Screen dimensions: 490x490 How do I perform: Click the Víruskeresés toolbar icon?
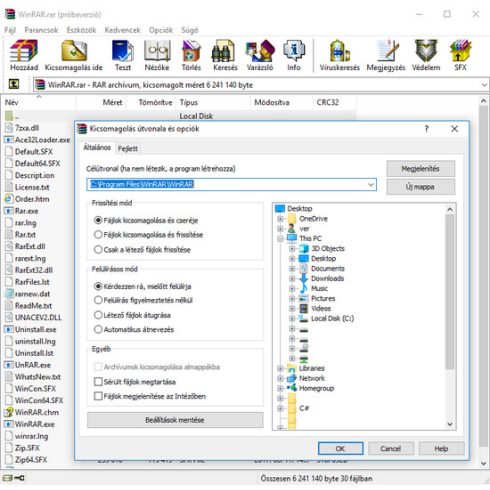pos(340,51)
